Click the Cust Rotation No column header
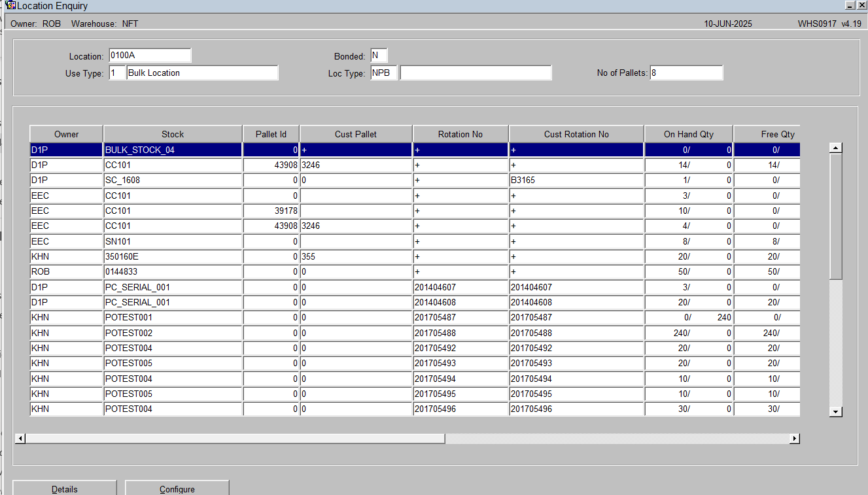 pos(576,134)
